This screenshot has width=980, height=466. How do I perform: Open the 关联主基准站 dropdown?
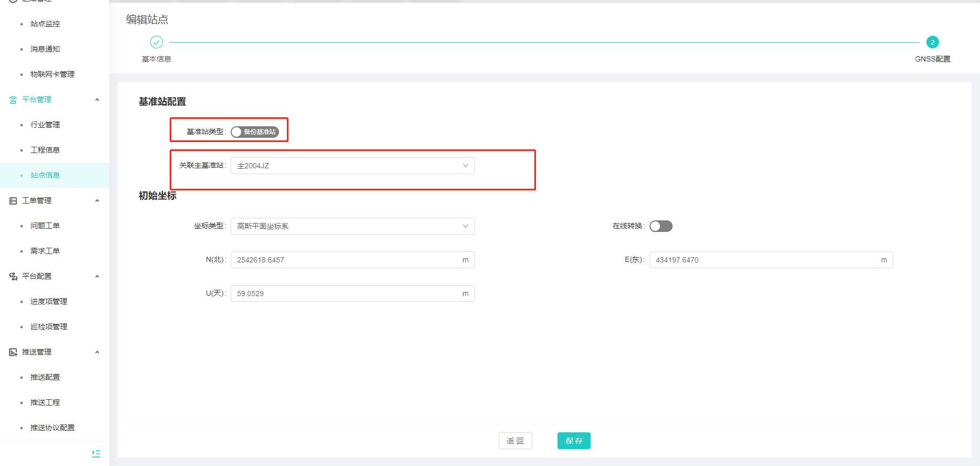[x=352, y=166]
